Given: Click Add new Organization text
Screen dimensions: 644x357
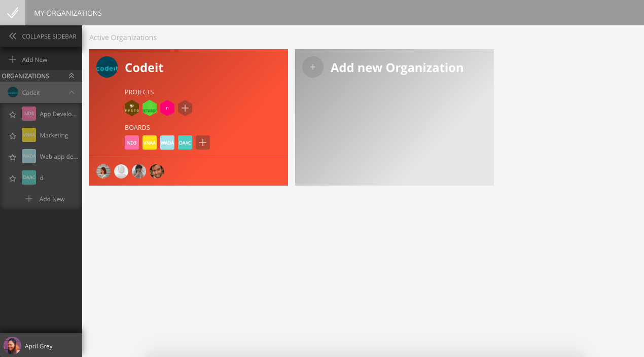Looking at the screenshot, I should (397, 67).
